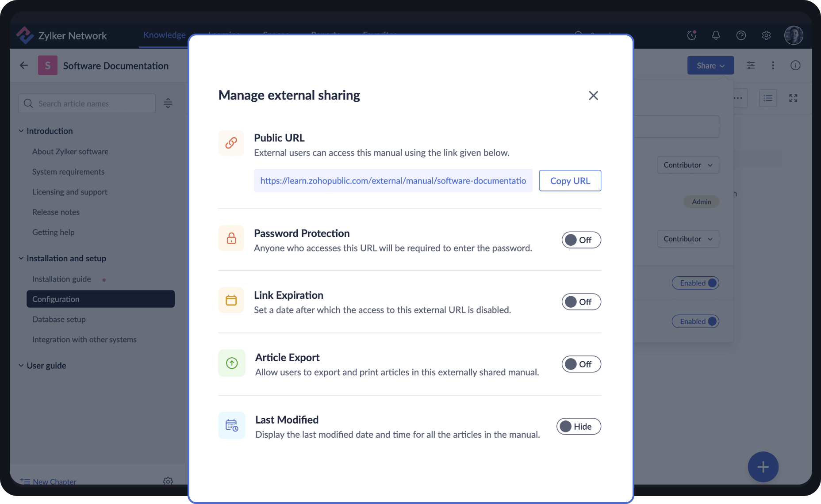
Task: Open the three-dot more options menu
Action: click(x=773, y=65)
